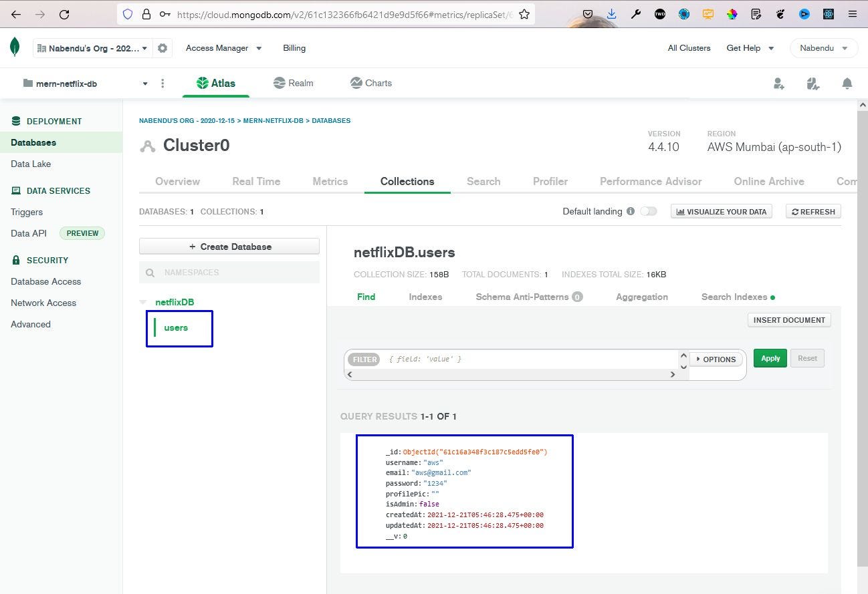
Task: Click the All Clusters link
Action: 689,48
